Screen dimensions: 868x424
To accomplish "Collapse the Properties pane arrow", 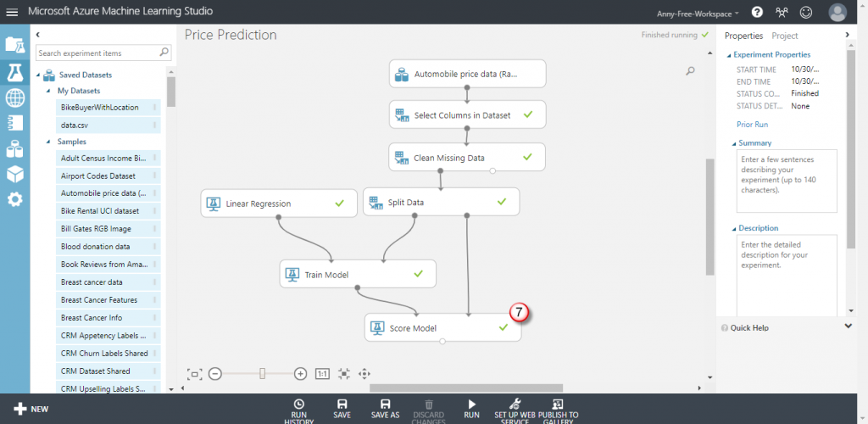I will tap(848, 35).
